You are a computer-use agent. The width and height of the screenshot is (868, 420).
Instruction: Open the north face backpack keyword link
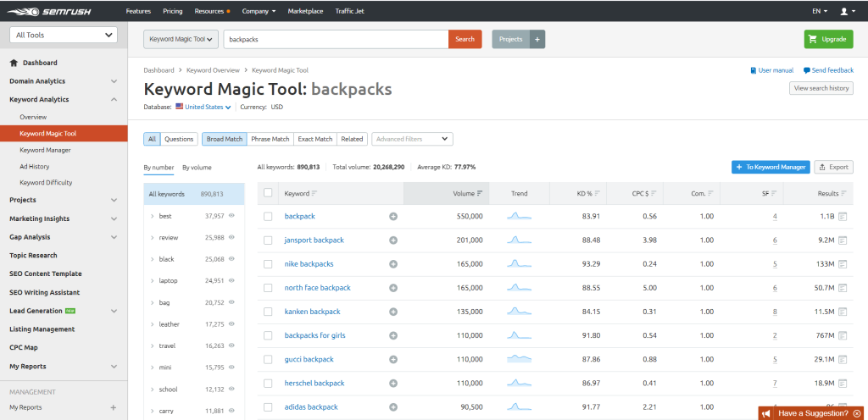tap(317, 288)
